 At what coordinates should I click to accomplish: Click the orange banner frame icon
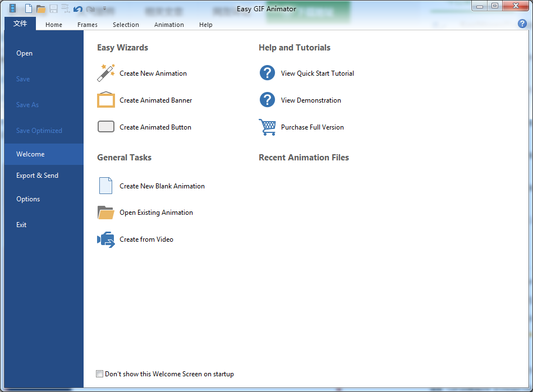pos(106,99)
